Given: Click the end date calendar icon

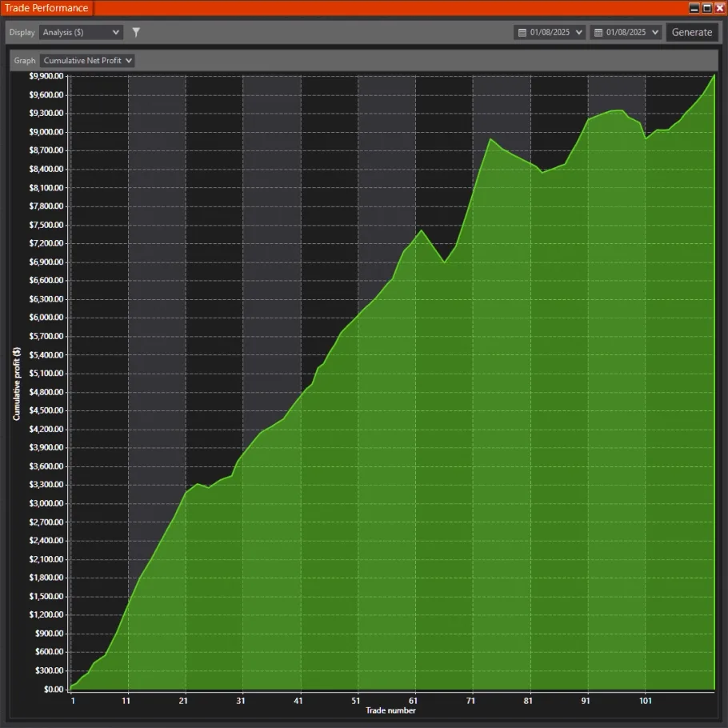Looking at the screenshot, I should pos(598,33).
